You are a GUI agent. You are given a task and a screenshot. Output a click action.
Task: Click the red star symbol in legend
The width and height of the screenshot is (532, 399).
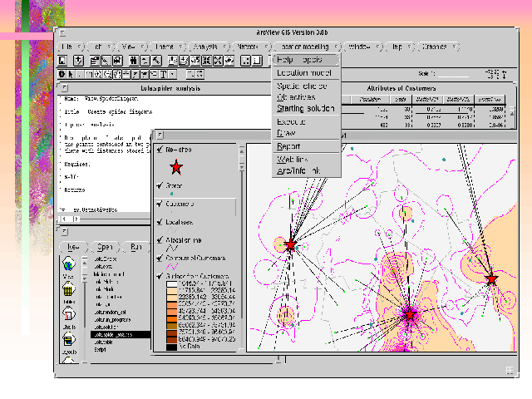(x=176, y=167)
